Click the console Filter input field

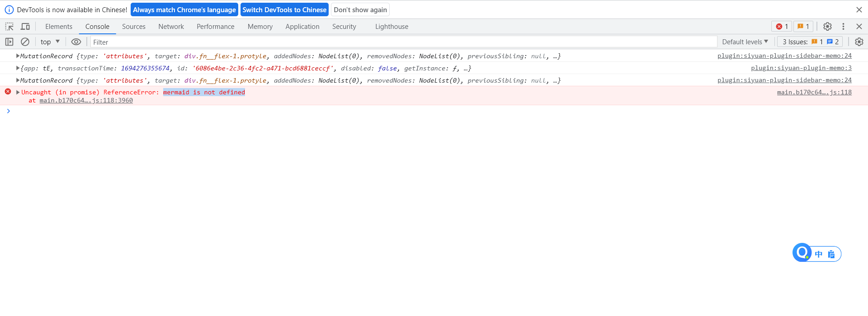[402, 42]
